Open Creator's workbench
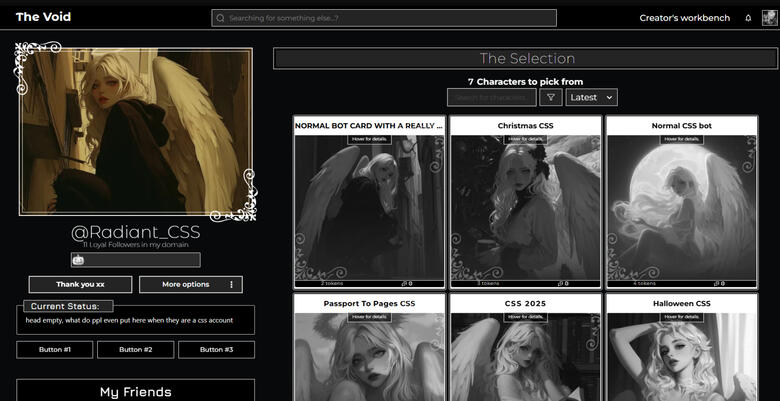The height and width of the screenshot is (401, 780). pos(684,18)
